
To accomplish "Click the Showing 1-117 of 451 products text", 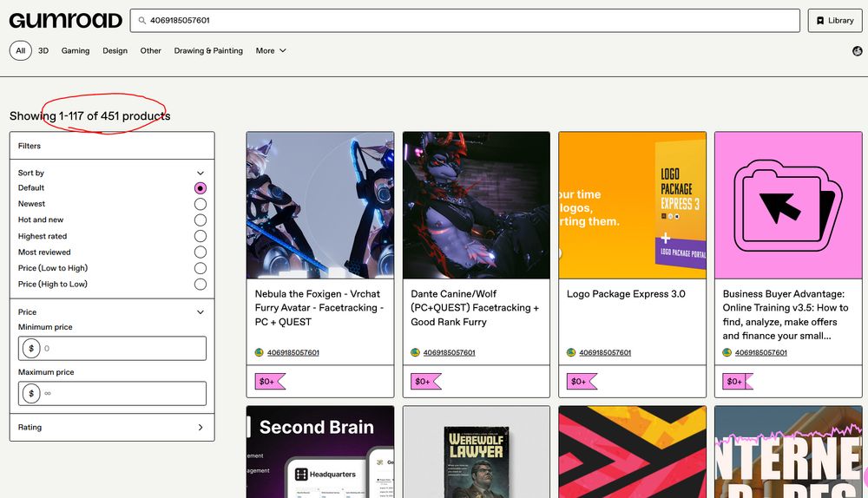I will [x=89, y=116].
